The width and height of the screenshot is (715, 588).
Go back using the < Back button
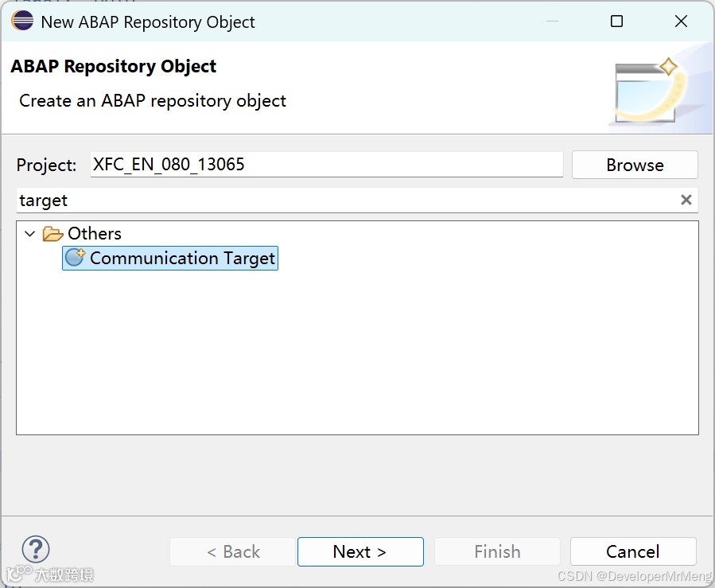(x=233, y=551)
